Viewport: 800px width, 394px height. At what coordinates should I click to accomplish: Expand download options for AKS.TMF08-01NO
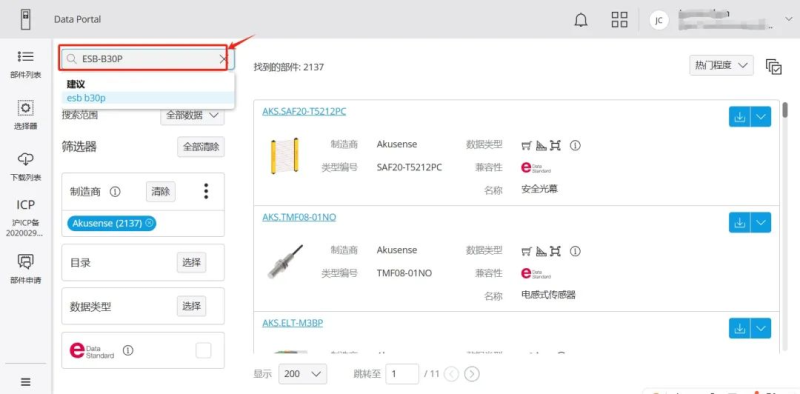point(761,223)
